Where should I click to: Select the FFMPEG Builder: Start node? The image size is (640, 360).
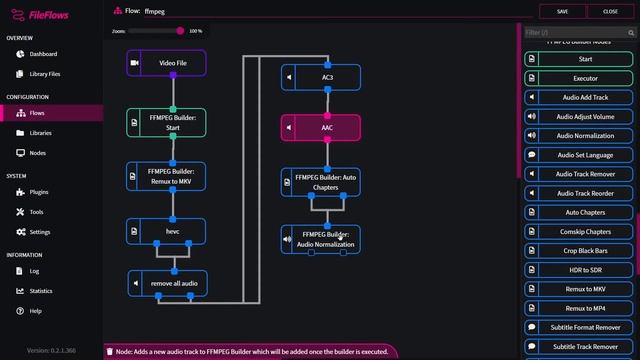coord(167,122)
